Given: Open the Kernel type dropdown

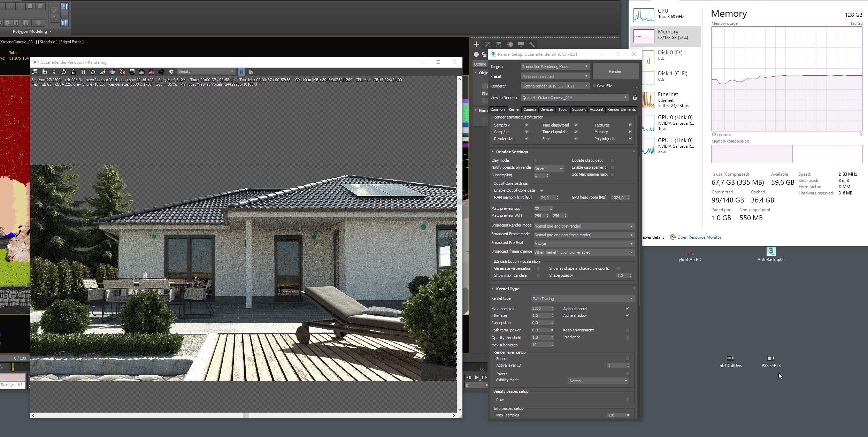Looking at the screenshot, I should pos(582,299).
